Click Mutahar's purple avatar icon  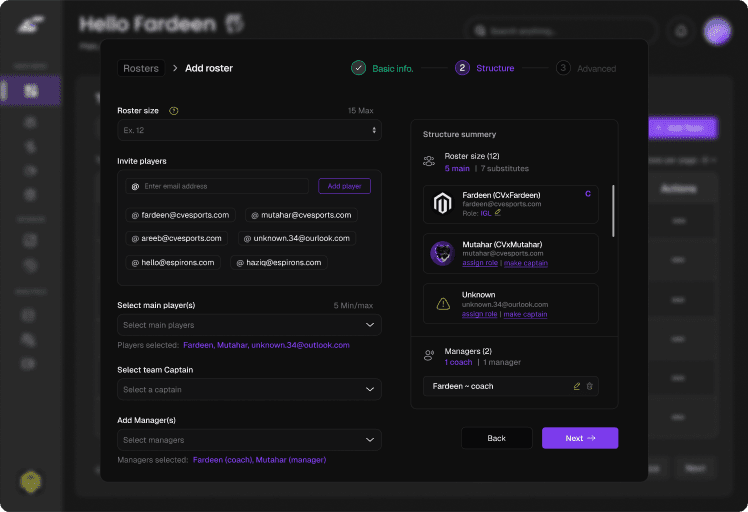[442, 254]
